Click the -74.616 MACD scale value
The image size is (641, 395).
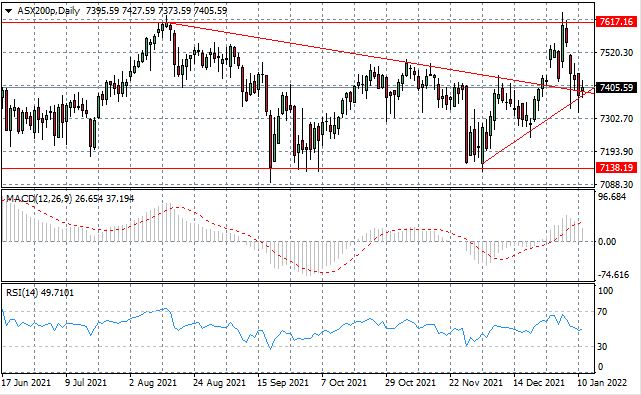click(x=613, y=275)
